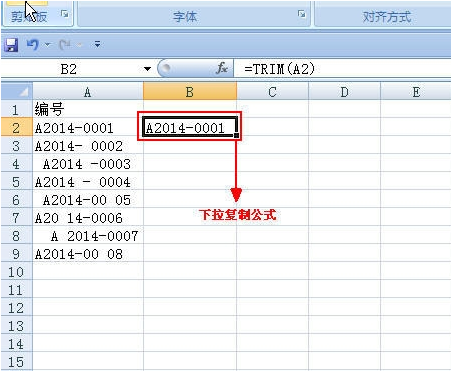Select row 3 header
Screen dimensions: 451x371
coord(17,145)
